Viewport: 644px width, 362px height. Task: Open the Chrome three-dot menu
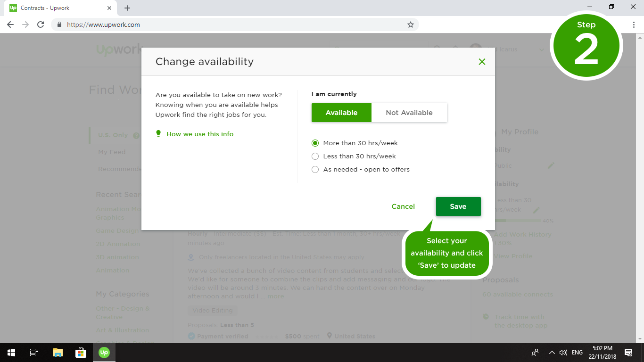click(x=634, y=25)
